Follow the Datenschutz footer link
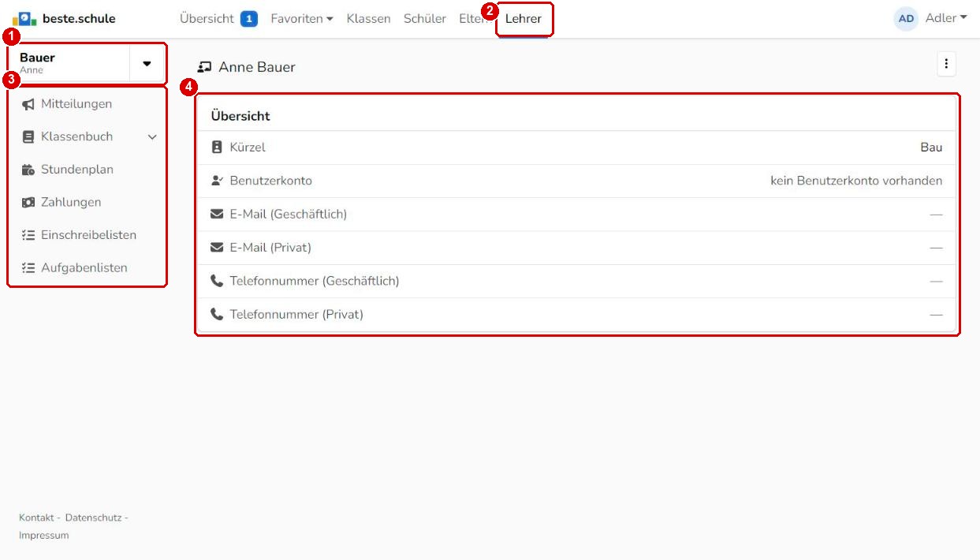 point(93,517)
